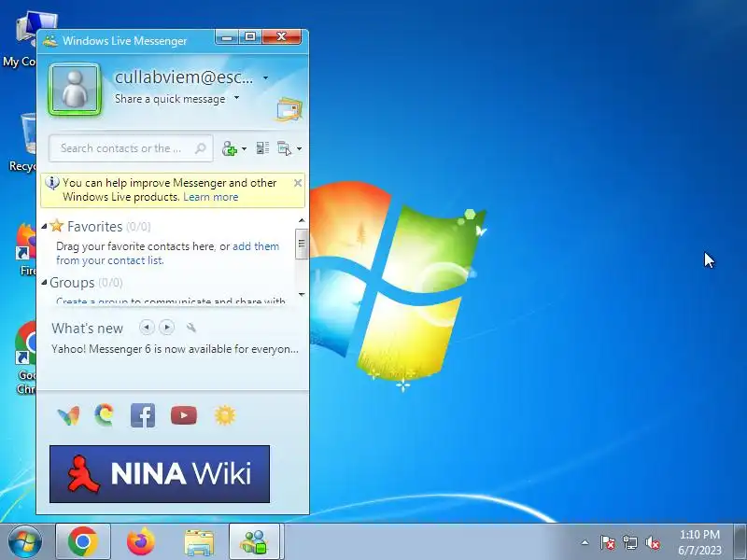
Task: Show previous What's new item
Action: pos(147,328)
